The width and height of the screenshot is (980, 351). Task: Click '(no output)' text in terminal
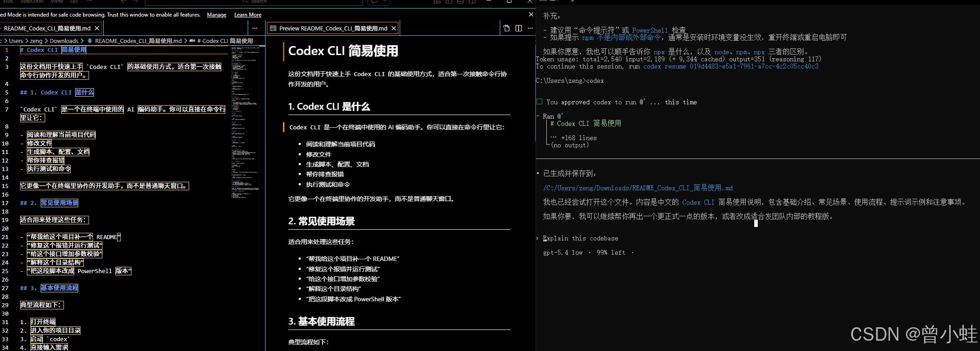tap(570, 145)
